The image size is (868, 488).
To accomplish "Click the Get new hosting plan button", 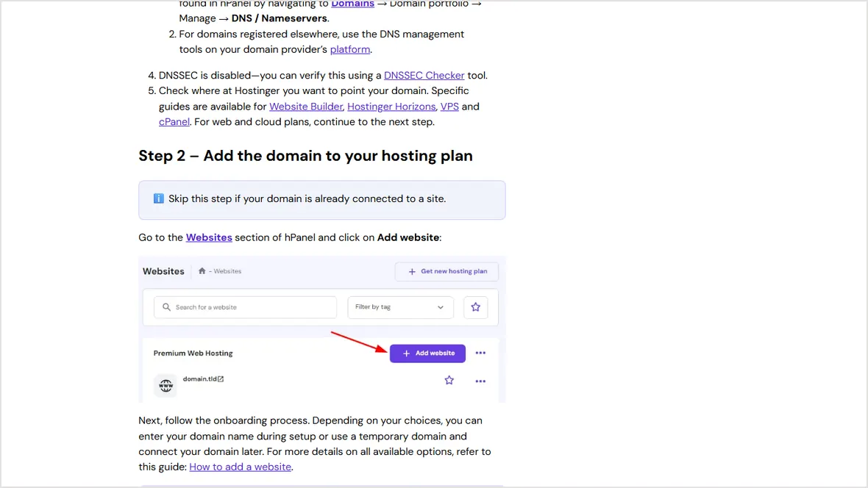I will point(447,272).
